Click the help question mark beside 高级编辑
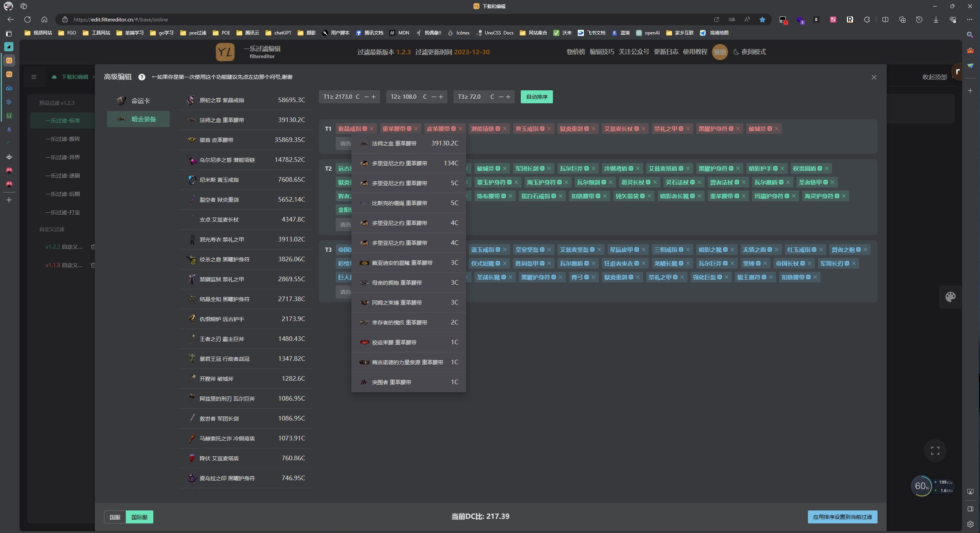The image size is (980, 533). pos(141,77)
